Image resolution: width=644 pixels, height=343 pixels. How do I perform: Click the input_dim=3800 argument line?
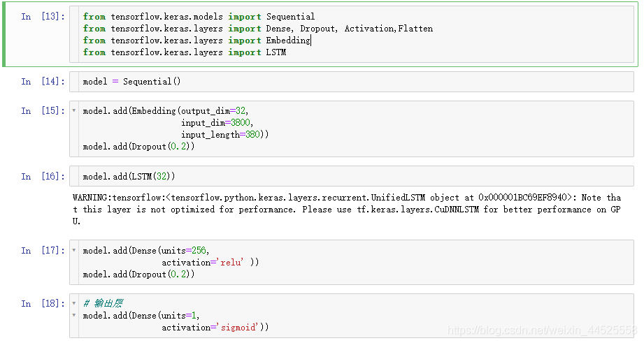[217, 123]
